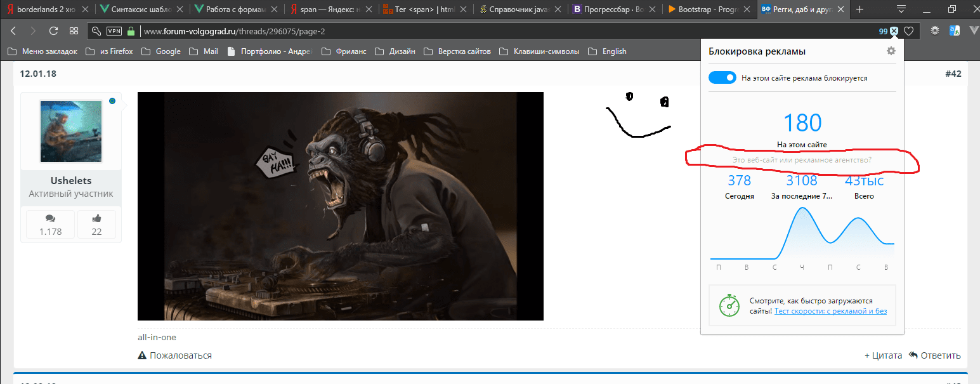Click the green secure lock icon

(131, 30)
